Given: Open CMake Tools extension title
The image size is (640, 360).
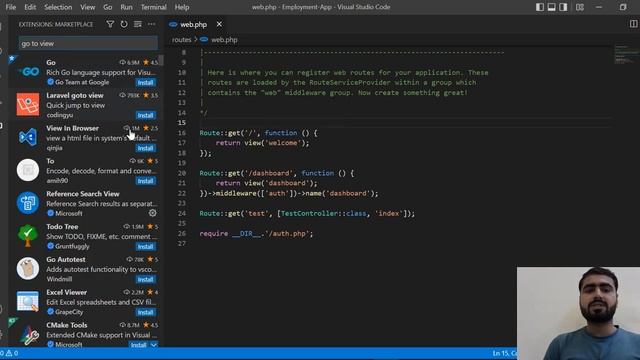Looking at the screenshot, I should pos(67,325).
